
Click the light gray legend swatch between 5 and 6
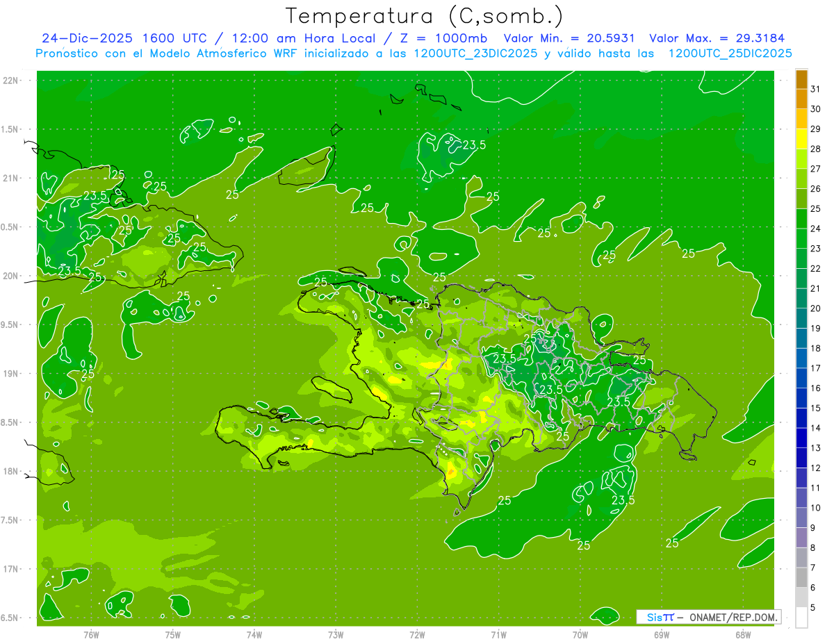pyautogui.click(x=801, y=597)
